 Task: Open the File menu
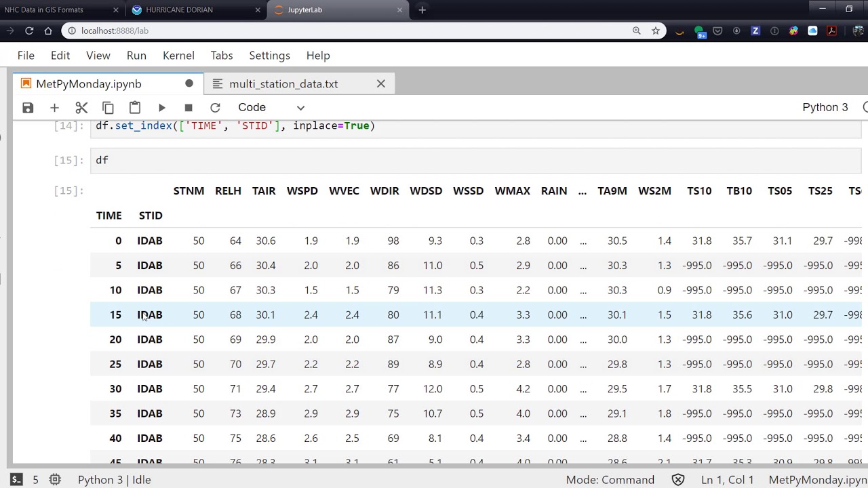point(26,56)
